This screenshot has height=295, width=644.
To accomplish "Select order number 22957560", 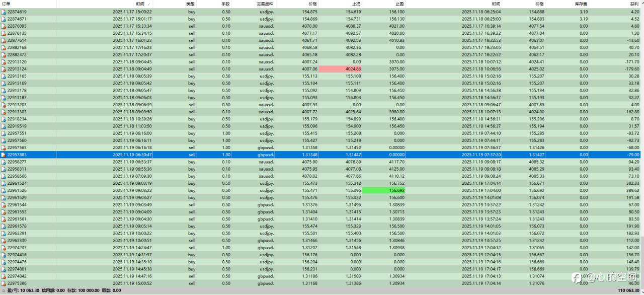I will 17,140.
